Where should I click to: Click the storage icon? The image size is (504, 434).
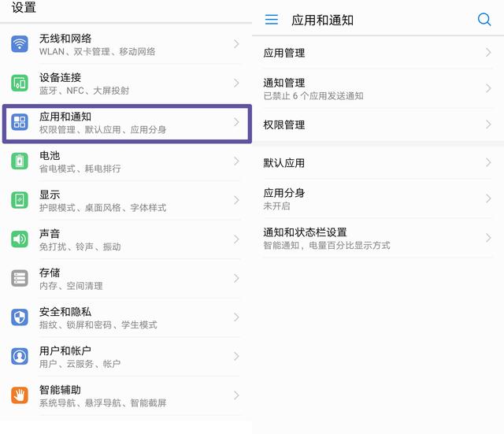coord(20,278)
